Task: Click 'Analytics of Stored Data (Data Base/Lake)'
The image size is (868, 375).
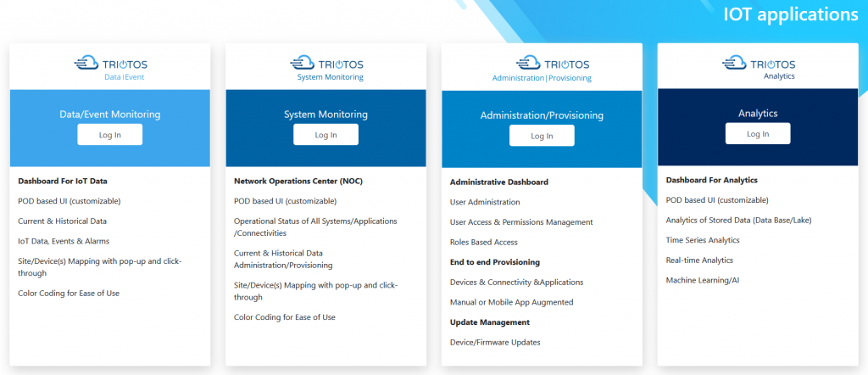Action: pos(738,220)
